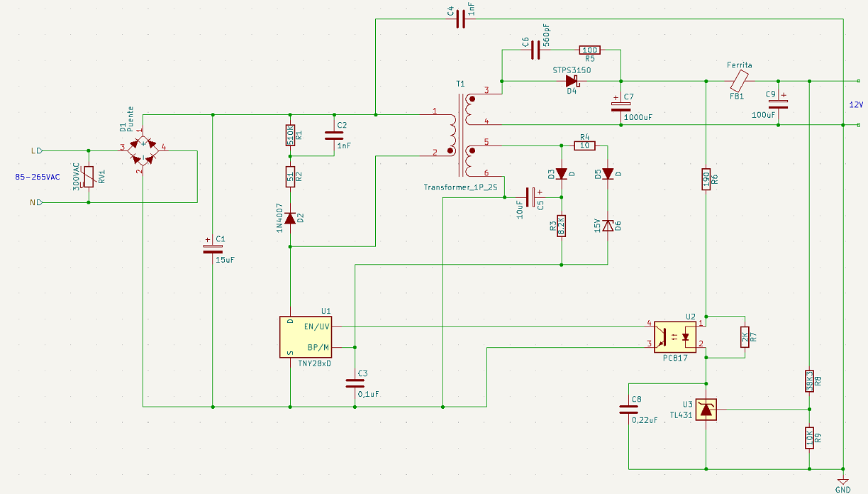The image size is (868, 494).
Task: Select resistor R4 with value 10
Action: coord(584,146)
